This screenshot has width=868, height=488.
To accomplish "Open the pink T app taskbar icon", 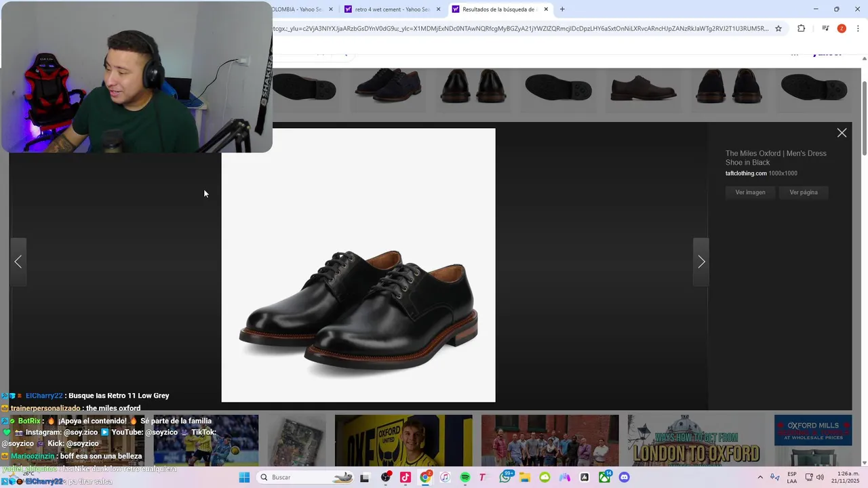I will (x=483, y=477).
